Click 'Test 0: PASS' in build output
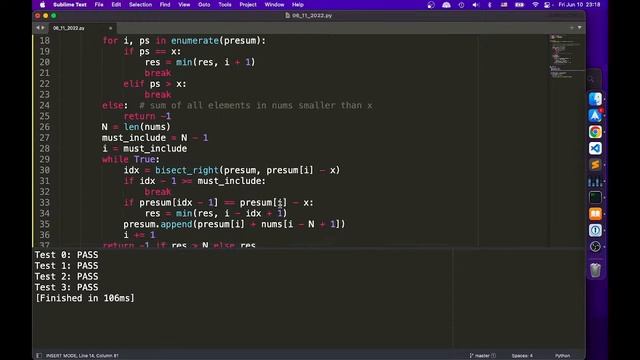 (66, 255)
